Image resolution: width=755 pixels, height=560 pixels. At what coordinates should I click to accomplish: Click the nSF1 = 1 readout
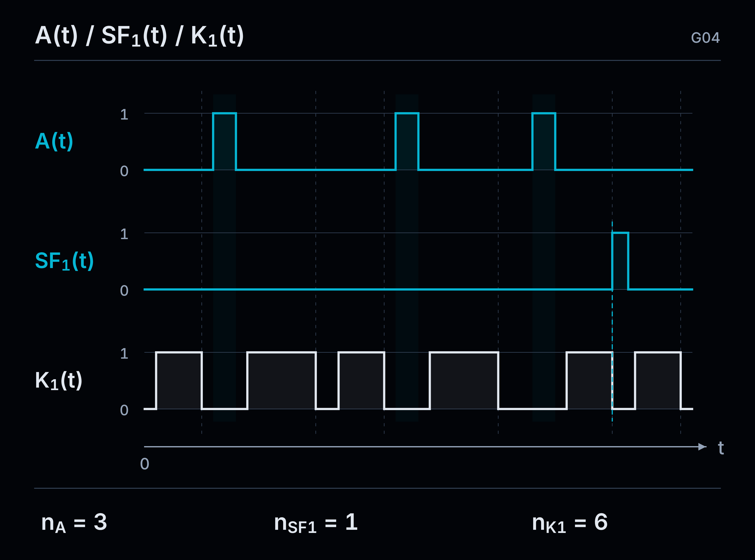coord(316,523)
